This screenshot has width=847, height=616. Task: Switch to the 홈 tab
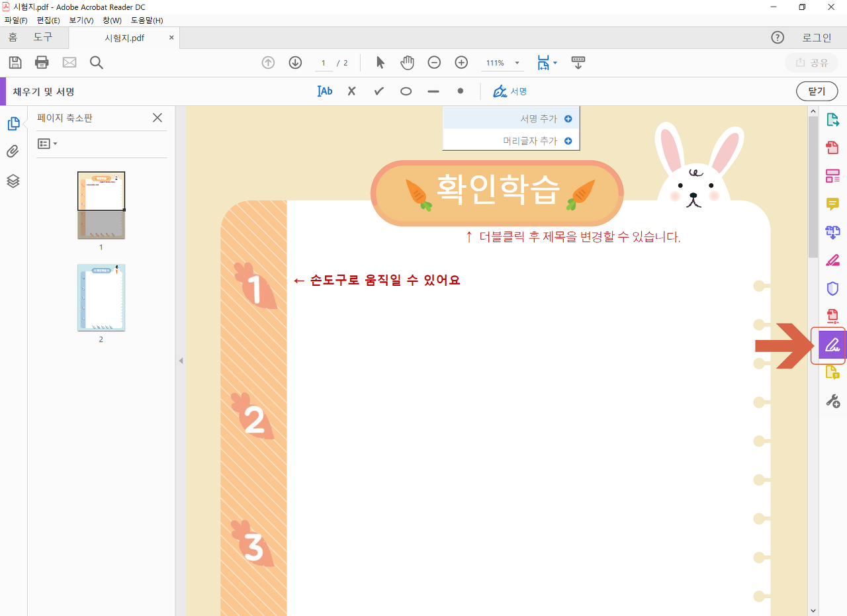[13, 38]
